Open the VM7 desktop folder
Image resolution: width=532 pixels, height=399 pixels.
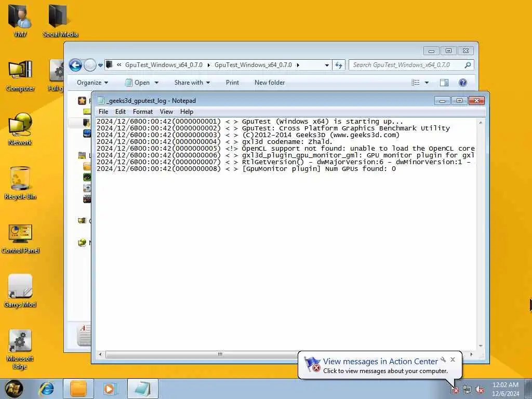click(20, 20)
